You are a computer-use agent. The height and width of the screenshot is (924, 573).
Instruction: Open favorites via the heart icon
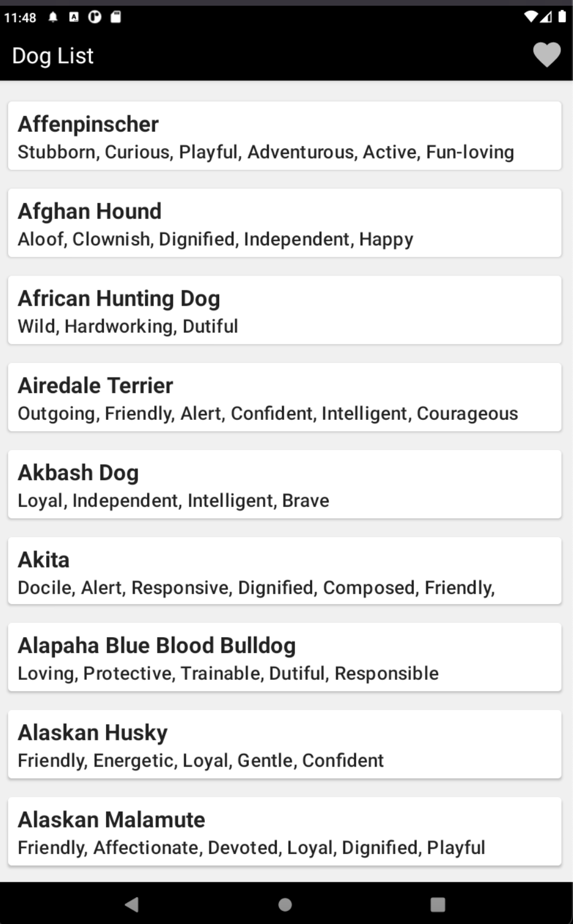click(546, 55)
